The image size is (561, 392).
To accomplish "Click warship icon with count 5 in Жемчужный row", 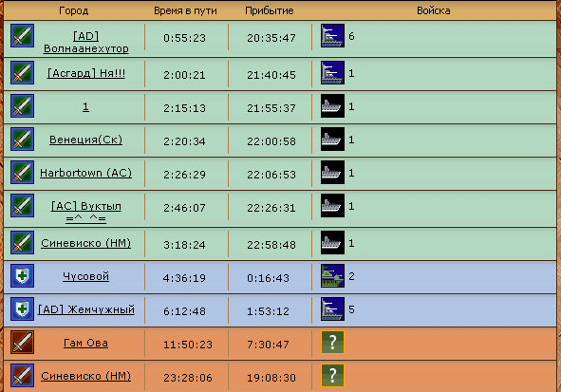I will click(x=333, y=309).
